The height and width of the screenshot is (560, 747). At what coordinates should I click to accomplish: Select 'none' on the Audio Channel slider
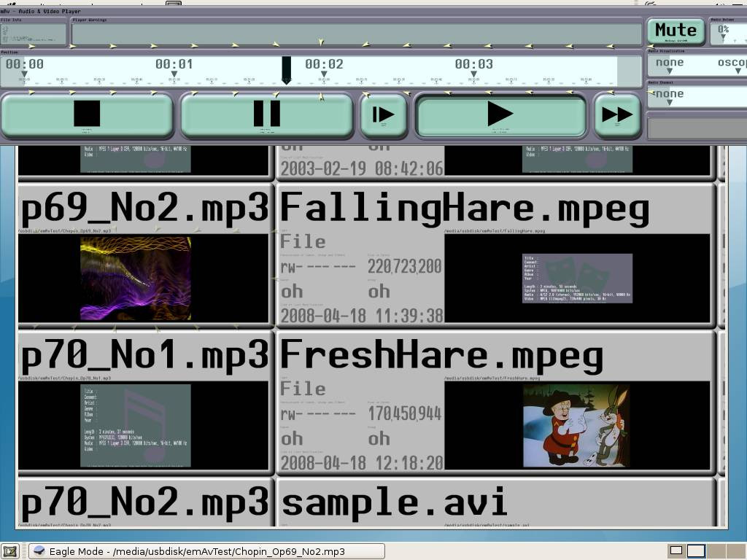coord(670,96)
